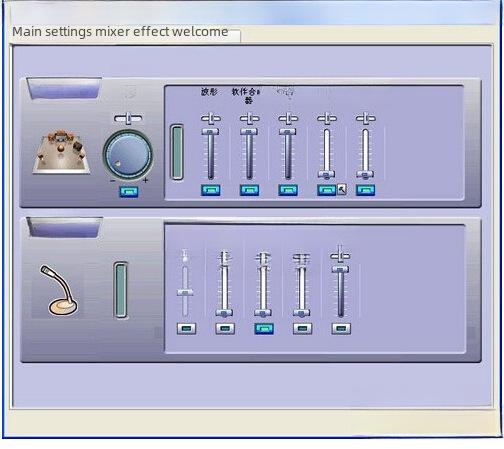Screen dimensions: 504x449
Task: Toggle the highlighted mute button on the third recording channel
Action: [264, 329]
